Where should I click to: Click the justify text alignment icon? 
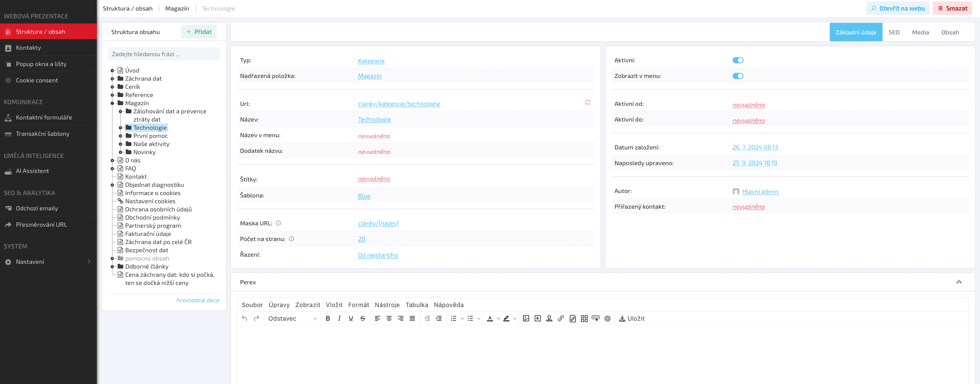tap(412, 319)
